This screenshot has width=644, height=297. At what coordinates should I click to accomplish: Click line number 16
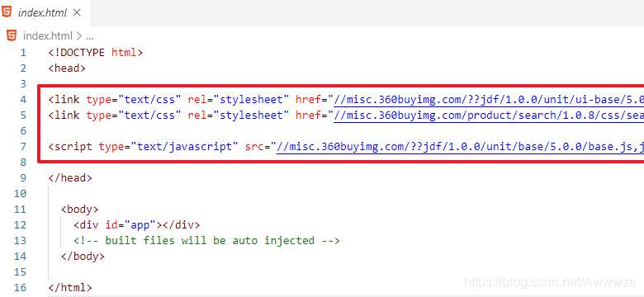[x=20, y=288]
